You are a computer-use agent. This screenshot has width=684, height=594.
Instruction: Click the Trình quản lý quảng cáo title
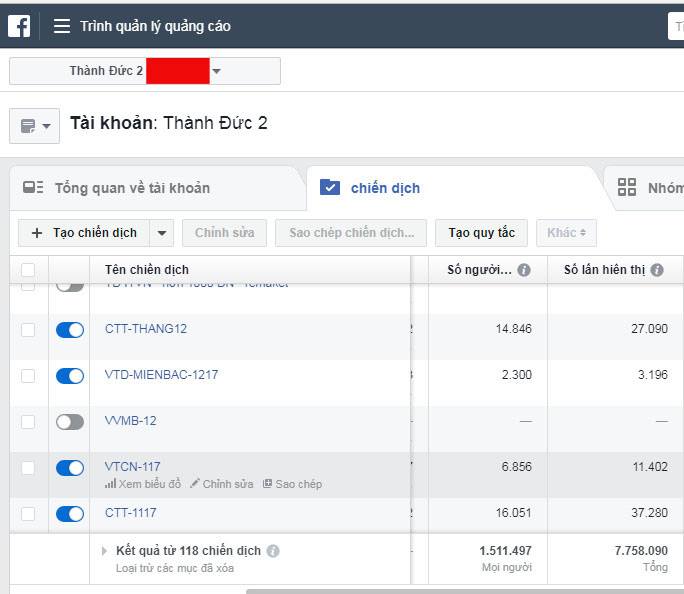[x=155, y=26]
